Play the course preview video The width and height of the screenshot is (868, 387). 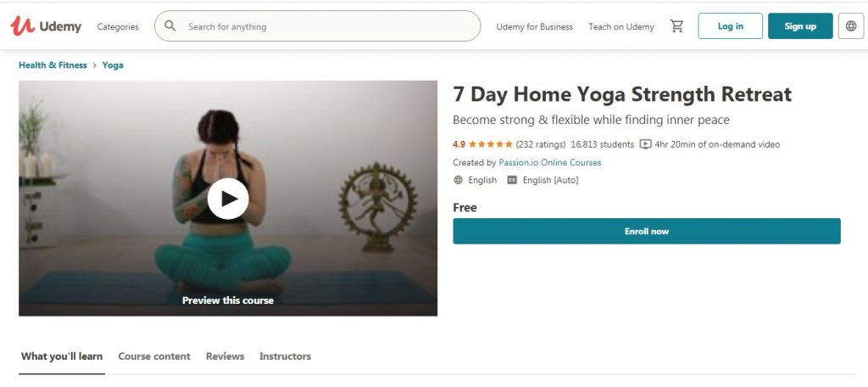point(228,199)
